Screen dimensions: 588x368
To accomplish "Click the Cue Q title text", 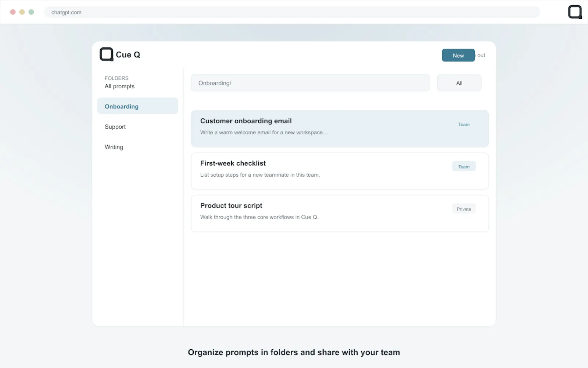I will [128, 54].
